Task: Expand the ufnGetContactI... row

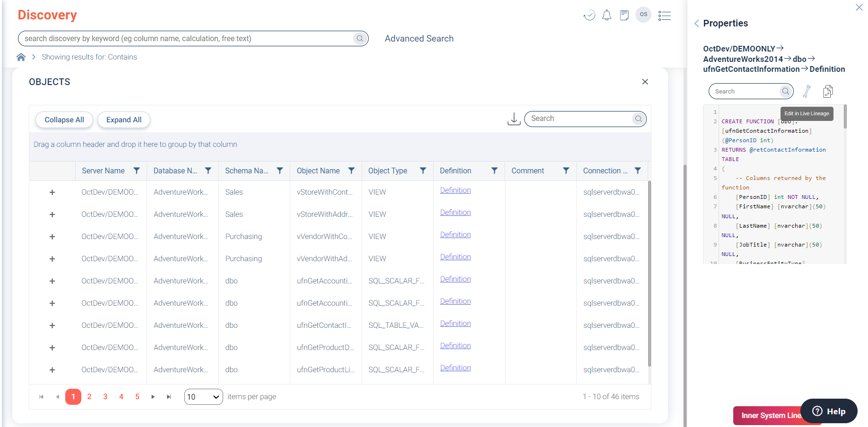Action: tap(52, 325)
